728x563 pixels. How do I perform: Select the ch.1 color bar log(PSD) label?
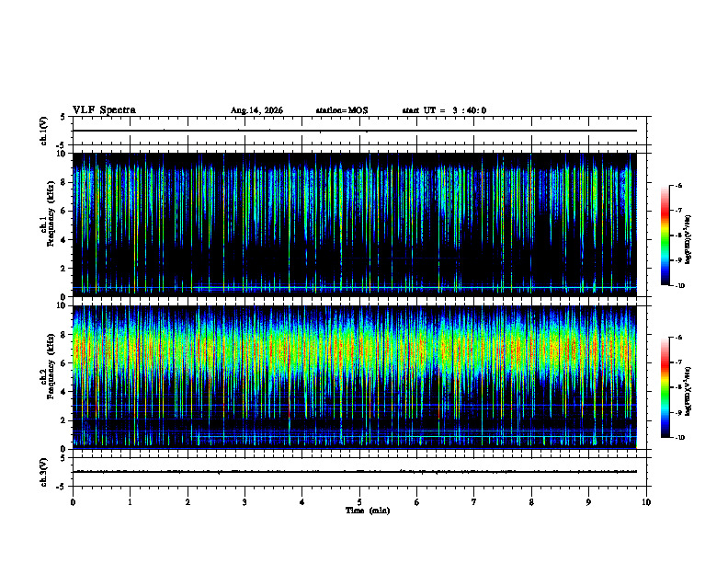point(688,240)
